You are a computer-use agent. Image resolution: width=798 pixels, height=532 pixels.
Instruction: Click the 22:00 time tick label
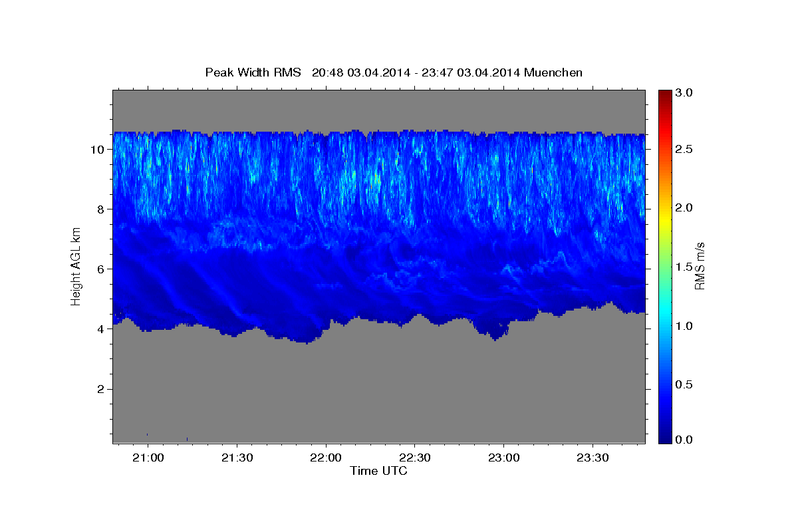(x=326, y=458)
